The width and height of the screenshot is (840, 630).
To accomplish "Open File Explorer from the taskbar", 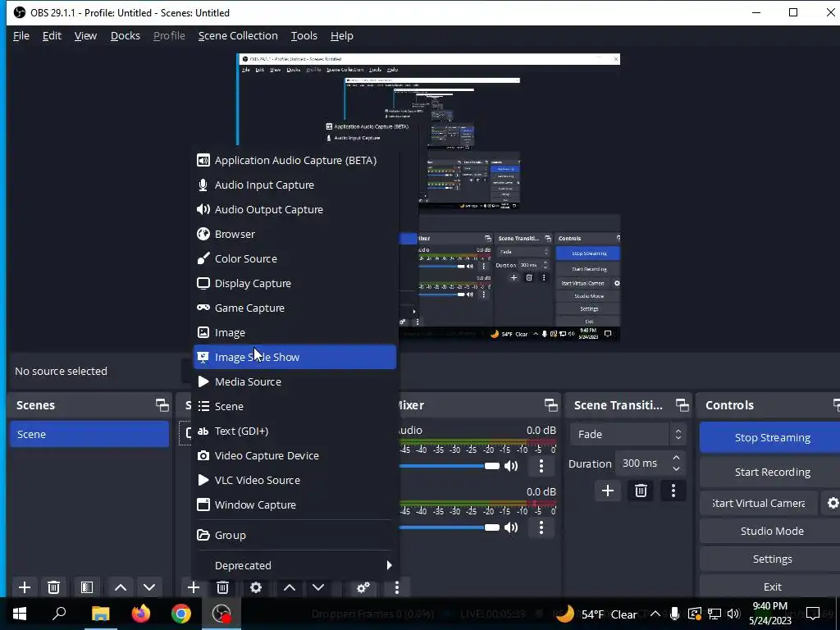I will [100, 614].
